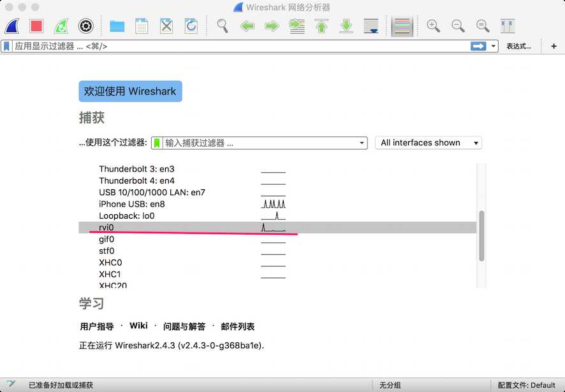
Task: Toggle packet colorization rules icon
Action: pos(402,26)
